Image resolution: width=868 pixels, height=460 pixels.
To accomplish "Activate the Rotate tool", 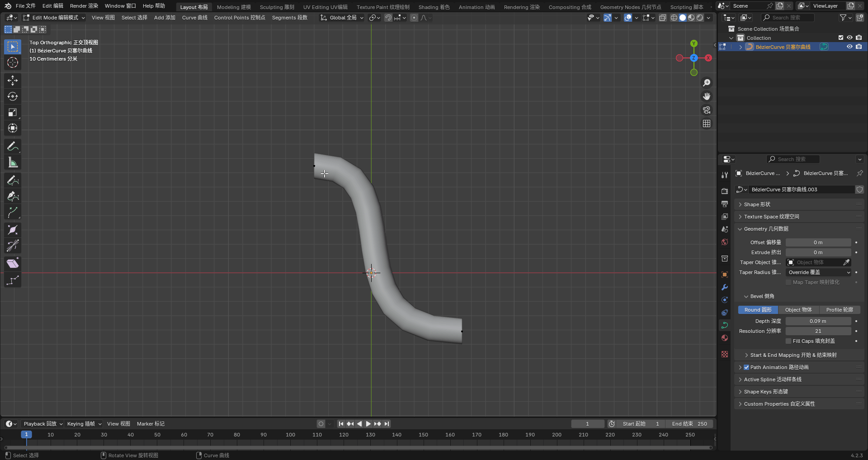I will point(13,96).
